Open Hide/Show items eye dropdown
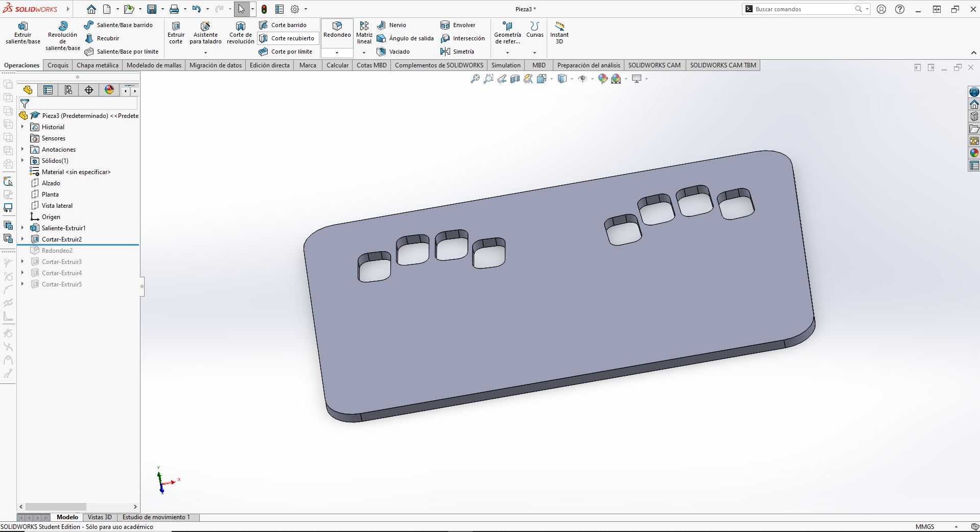The height and width of the screenshot is (532, 980). [582, 79]
